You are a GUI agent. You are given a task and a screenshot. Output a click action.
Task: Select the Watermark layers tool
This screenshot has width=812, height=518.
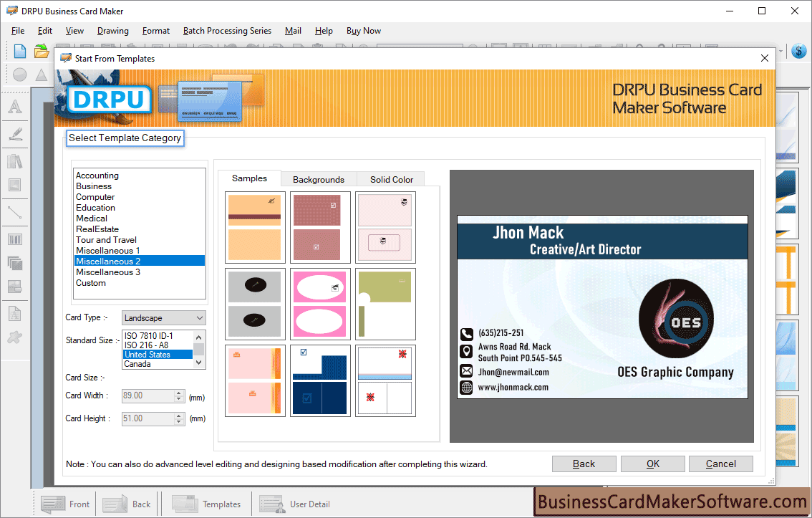(15, 263)
